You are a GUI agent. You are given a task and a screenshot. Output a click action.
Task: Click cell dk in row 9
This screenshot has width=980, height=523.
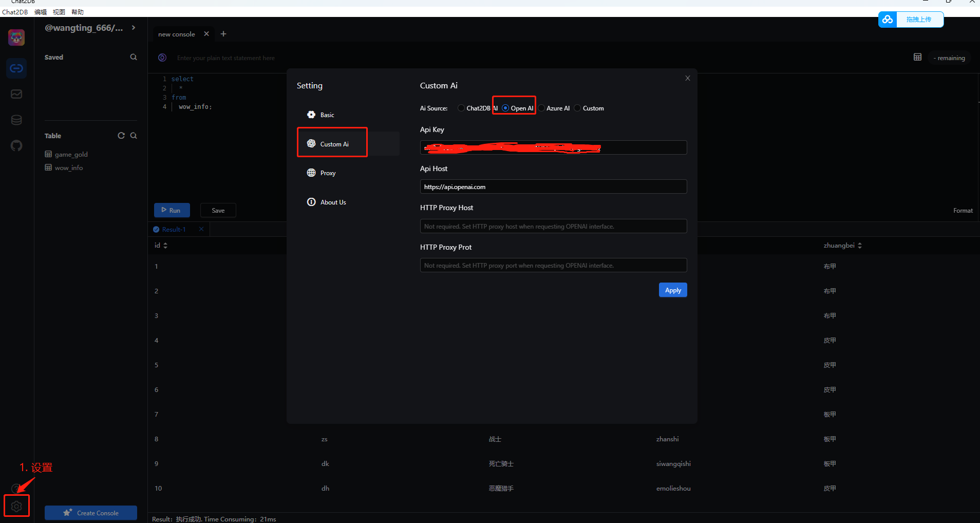pyautogui.click(x=325, y=463)
